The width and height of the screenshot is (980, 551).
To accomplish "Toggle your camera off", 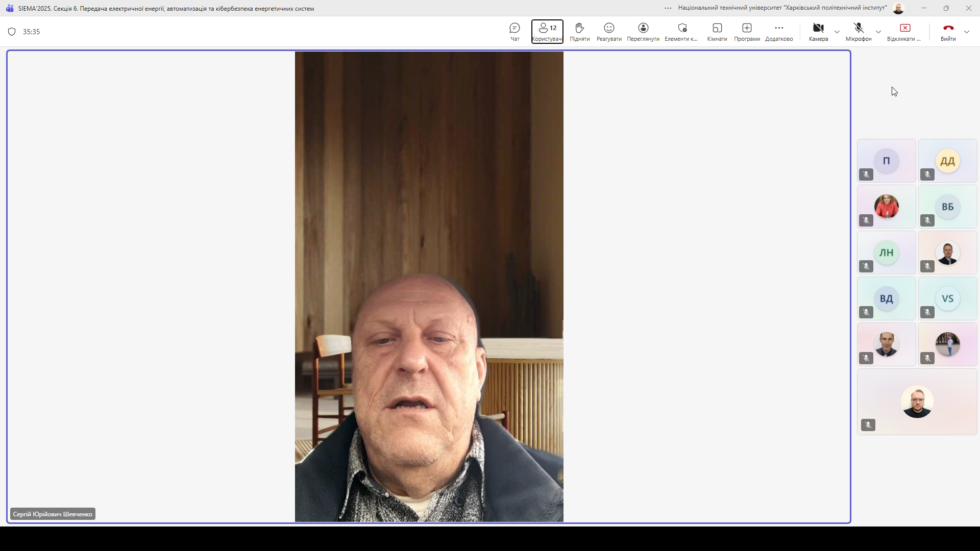I will 817,31.
